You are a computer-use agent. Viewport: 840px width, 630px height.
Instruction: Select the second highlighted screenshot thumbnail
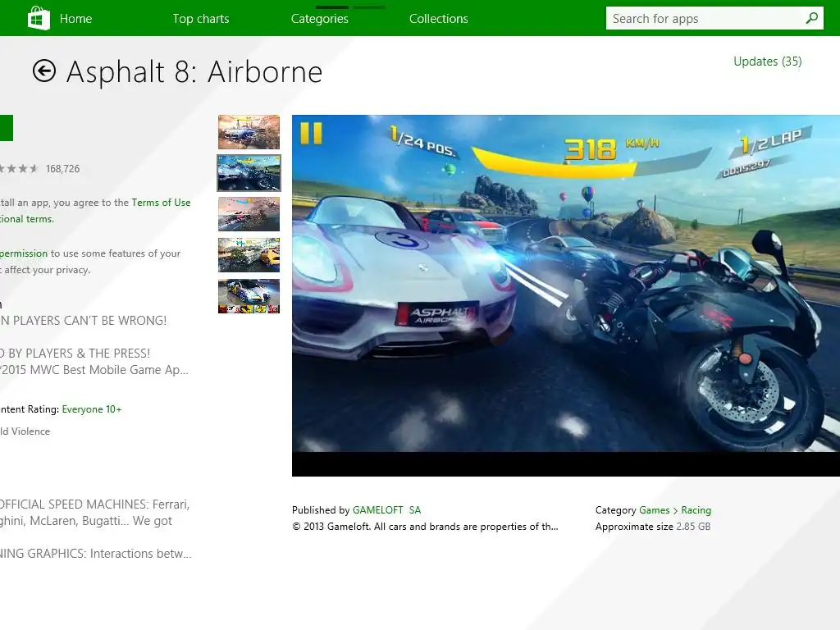(x=249, y=173)
